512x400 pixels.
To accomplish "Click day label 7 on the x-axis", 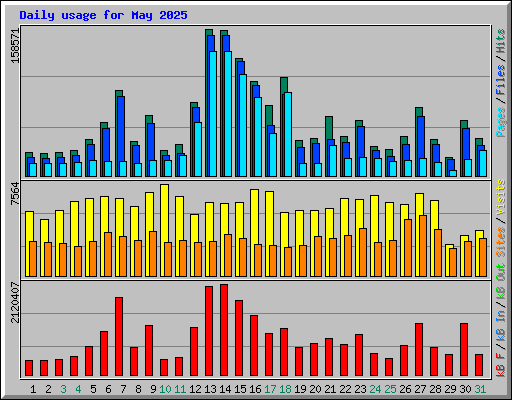I will click(x=123, y=389).
